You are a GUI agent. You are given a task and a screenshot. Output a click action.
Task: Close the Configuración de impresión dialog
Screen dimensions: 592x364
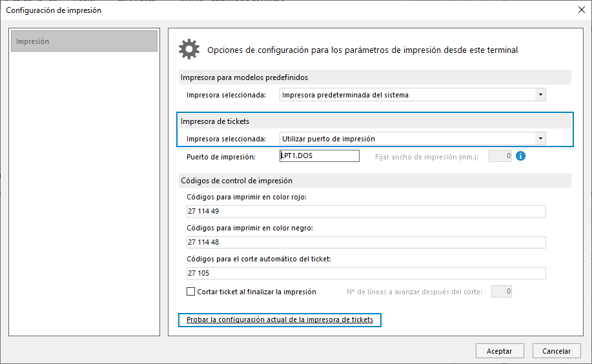coord(582,10)
